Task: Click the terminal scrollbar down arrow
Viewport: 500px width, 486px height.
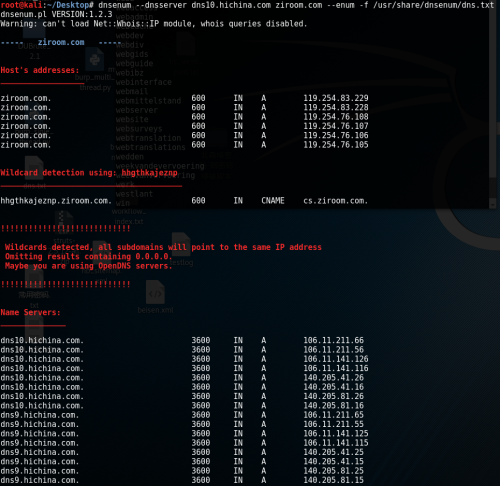Action: (493, 205)
